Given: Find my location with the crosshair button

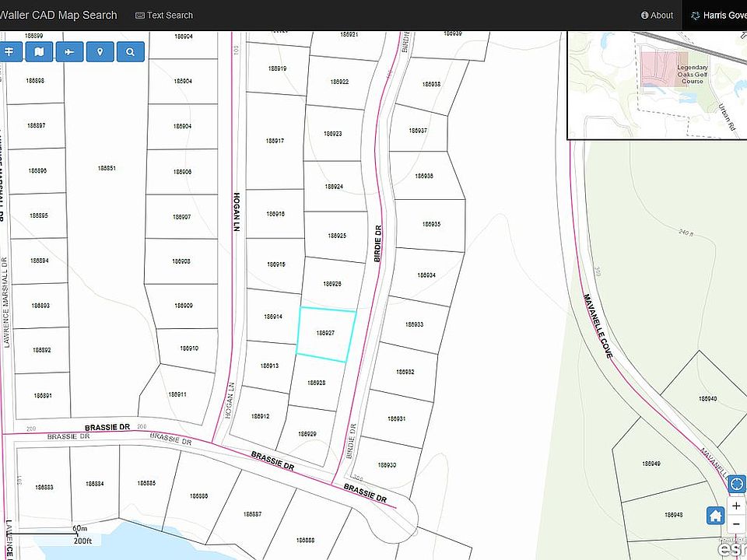Looking at the screenshot, I should pos(737,485).
